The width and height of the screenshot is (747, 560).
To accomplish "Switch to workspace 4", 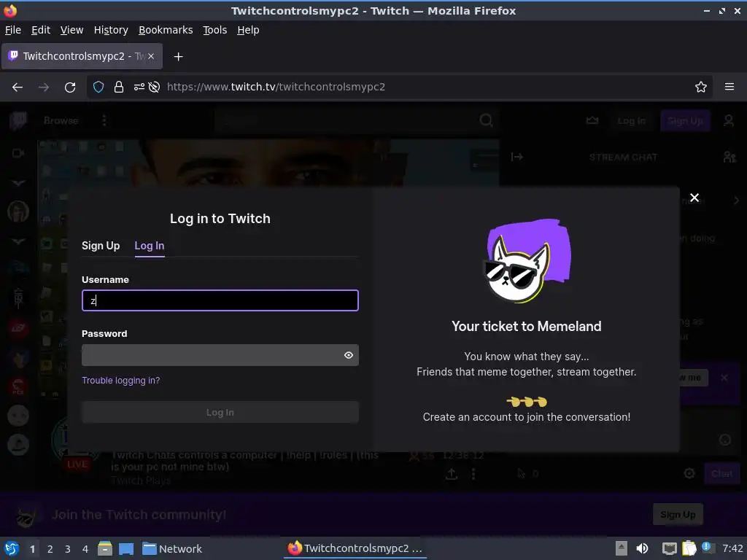I will [x=85, y=549].
